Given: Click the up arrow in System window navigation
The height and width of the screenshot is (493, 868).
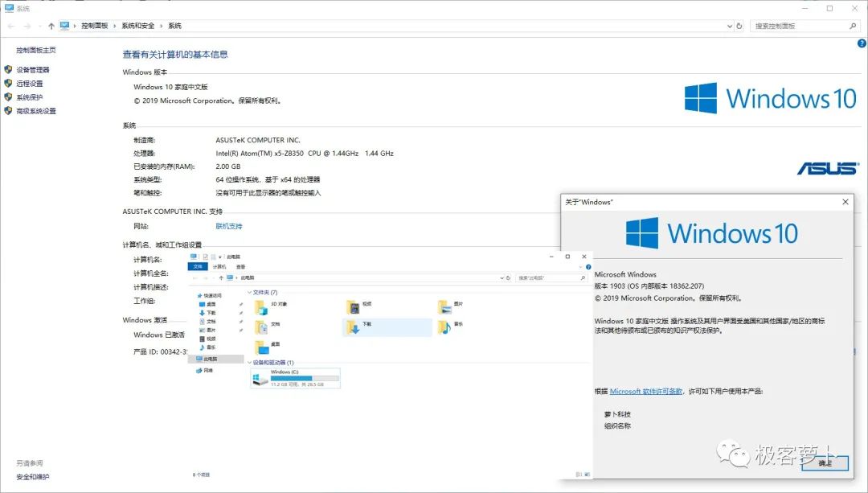Looking at the screenshot, I should coord(51,26).
